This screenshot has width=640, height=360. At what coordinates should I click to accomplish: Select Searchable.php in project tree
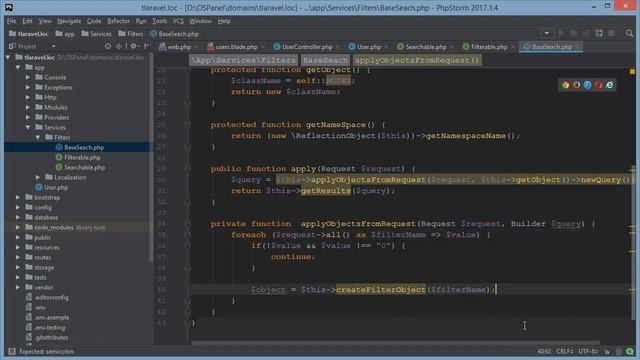pos(84,168)
